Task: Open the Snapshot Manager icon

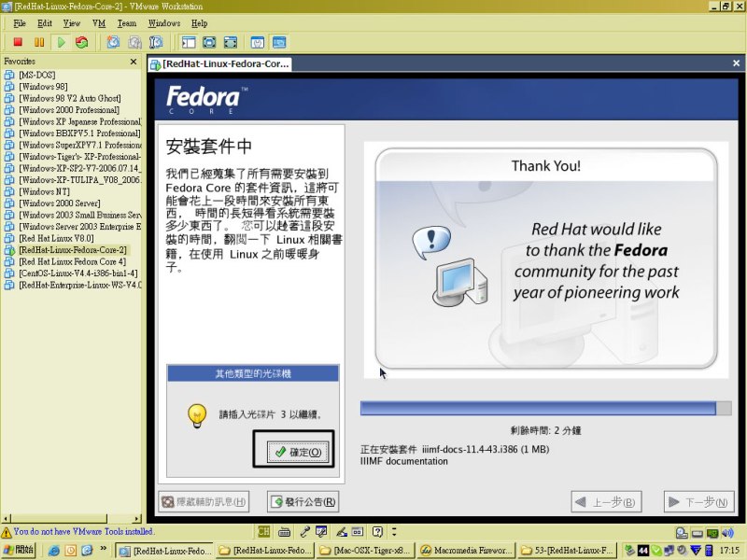Action: tap(156, 42)
